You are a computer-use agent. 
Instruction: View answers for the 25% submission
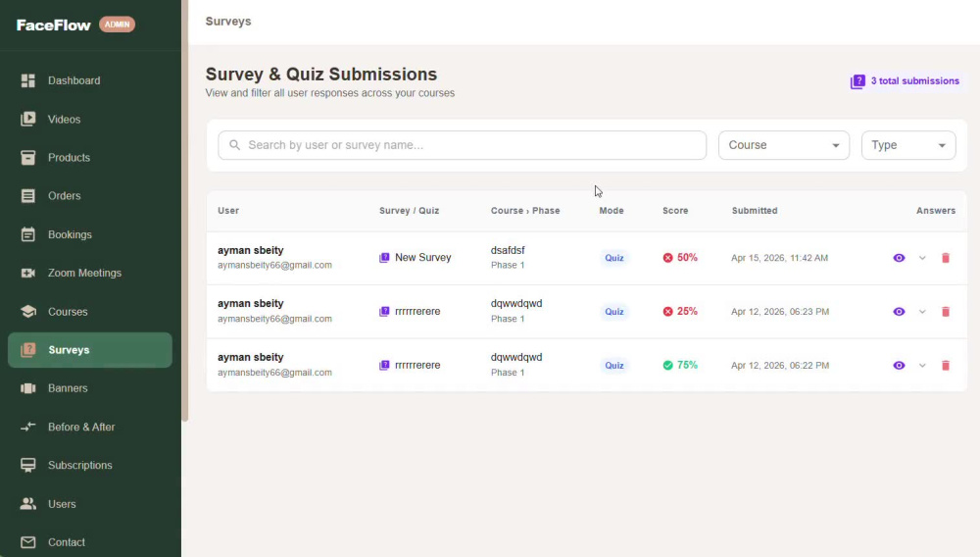coord(899,311)
